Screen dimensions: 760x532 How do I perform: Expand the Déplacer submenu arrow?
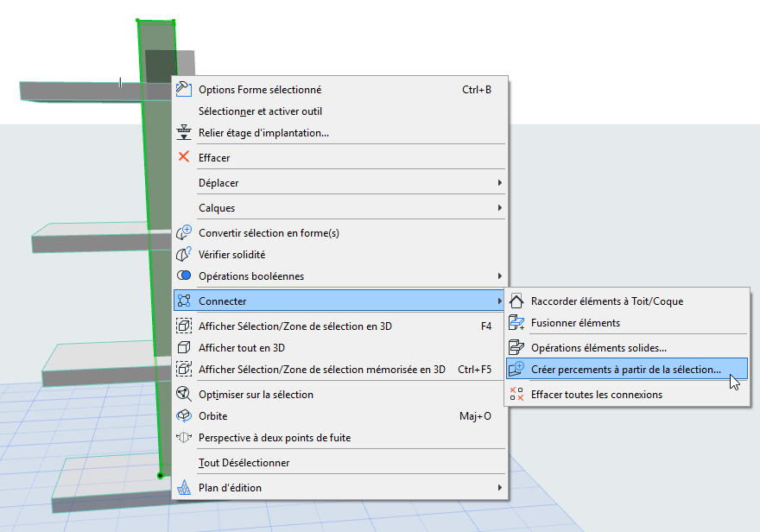pos(499,183)
